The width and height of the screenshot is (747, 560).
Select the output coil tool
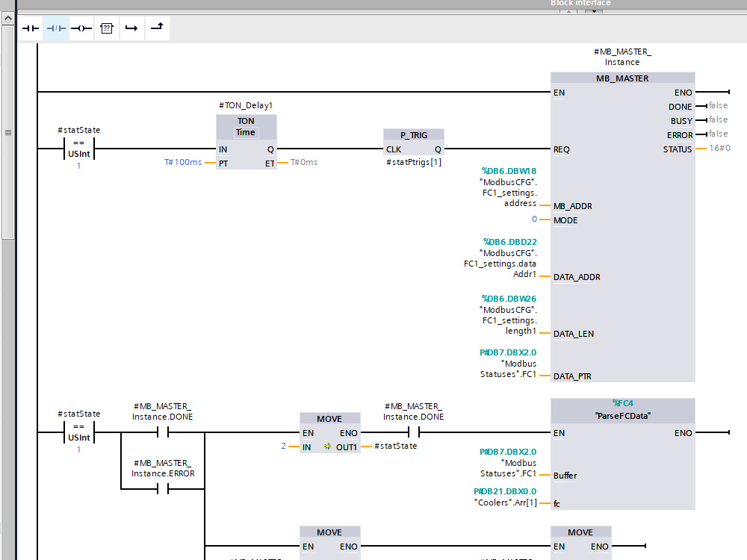(81, 28)
